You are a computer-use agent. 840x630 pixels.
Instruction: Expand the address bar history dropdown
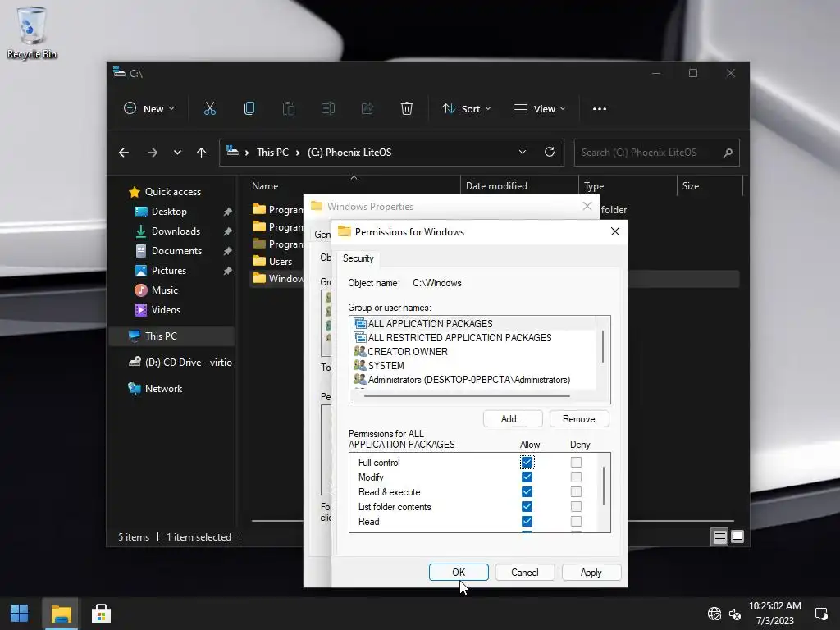523,152
